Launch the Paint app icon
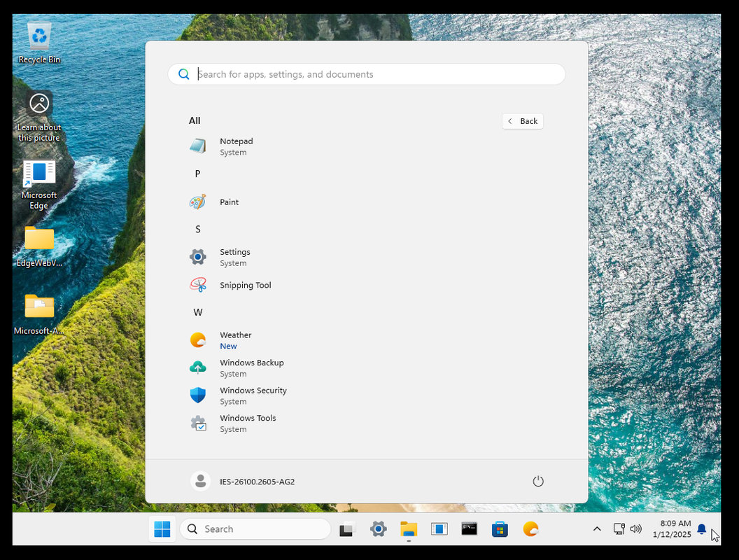The width and height of the screenshot is (739, 560). [x=198, y=202]
